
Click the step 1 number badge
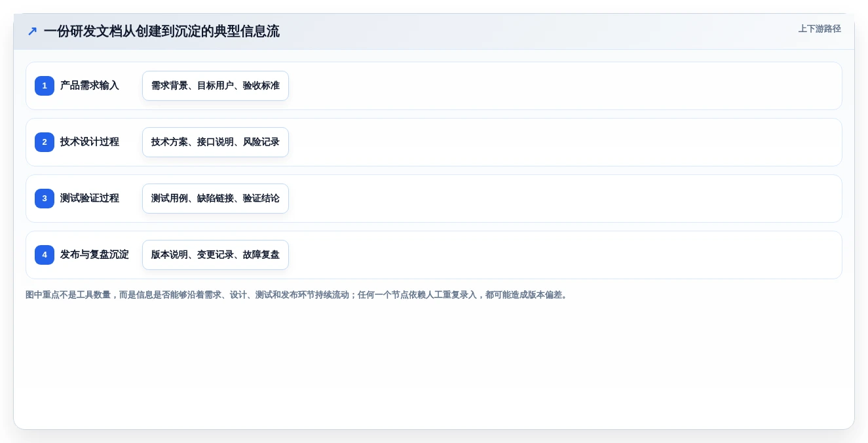45,86
